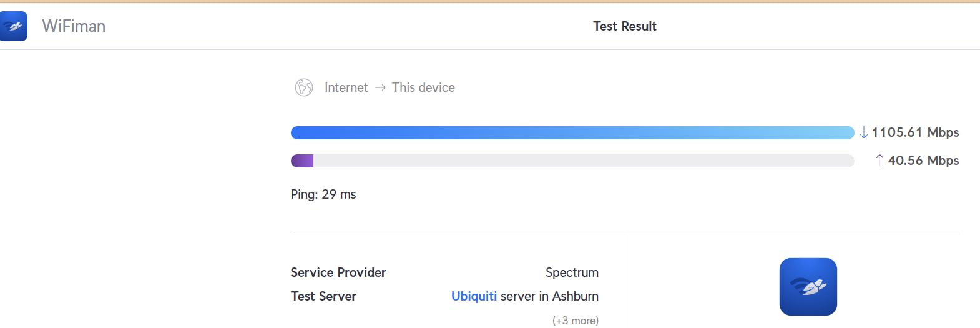Click the blue download speed bar
The image size is (980, 328).
572,132
